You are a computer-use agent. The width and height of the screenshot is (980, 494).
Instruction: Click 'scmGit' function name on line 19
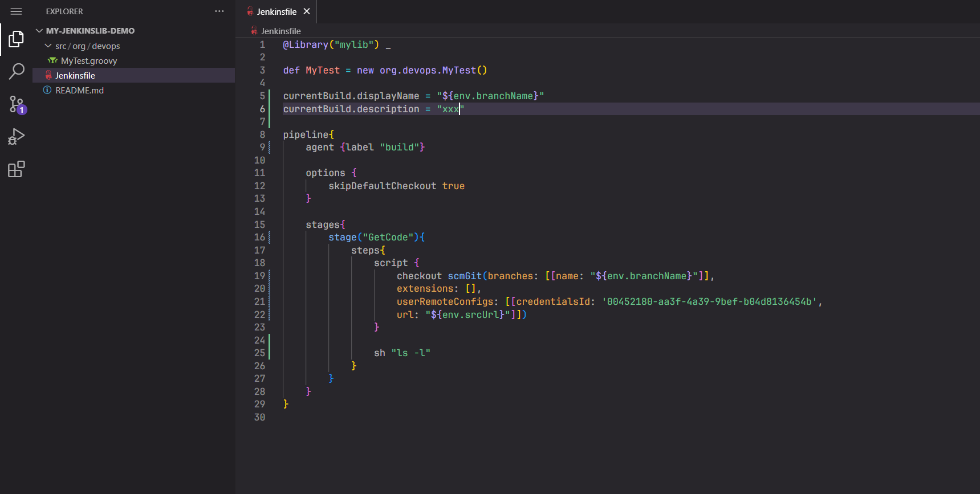(465, 276)
